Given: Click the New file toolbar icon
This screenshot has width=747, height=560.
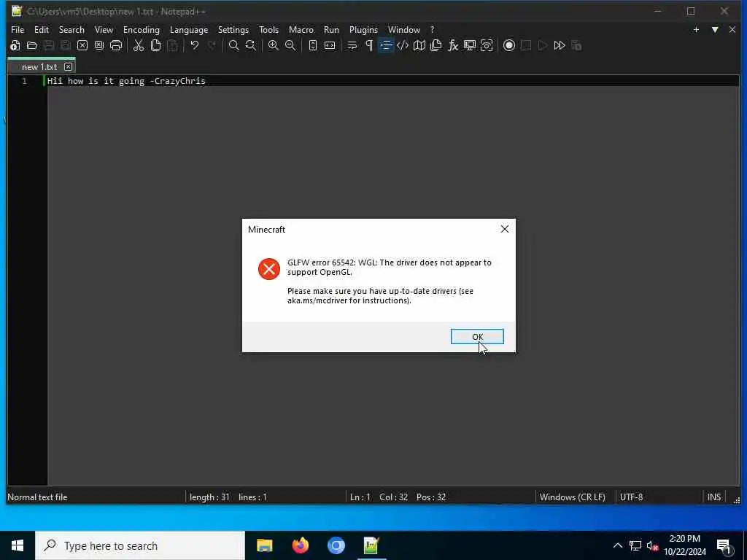Looking at the screenshot, I should pyautogui.click(x=15, y=46).
